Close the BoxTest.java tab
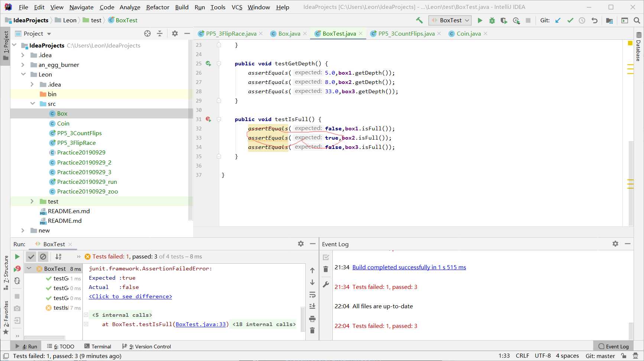The height and width of the screenshot is (361, 644). (361, 33)
